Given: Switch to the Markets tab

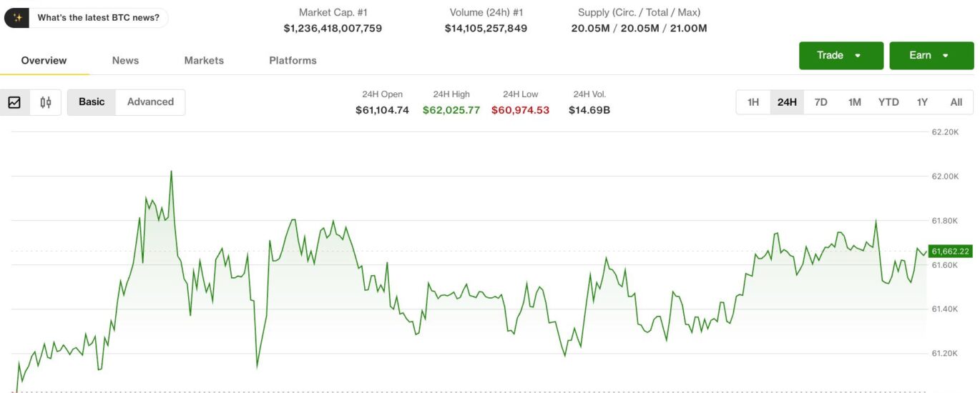Looking at the screenshot, I should click(204, 61).
